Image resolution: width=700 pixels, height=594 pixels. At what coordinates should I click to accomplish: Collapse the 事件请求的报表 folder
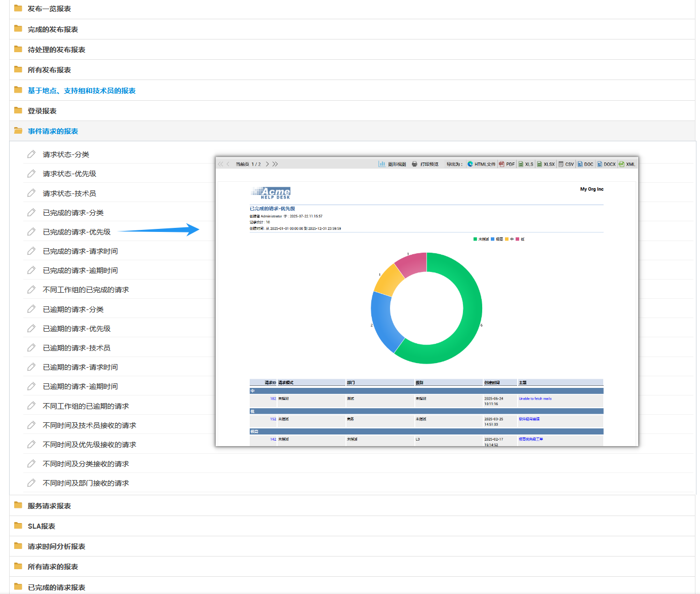point(53,131)
